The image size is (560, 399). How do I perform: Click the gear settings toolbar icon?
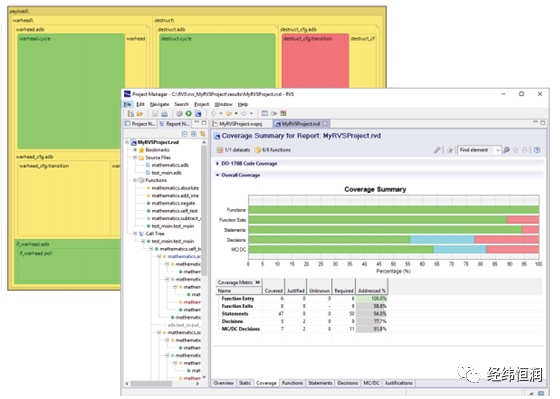pos(179,114)
